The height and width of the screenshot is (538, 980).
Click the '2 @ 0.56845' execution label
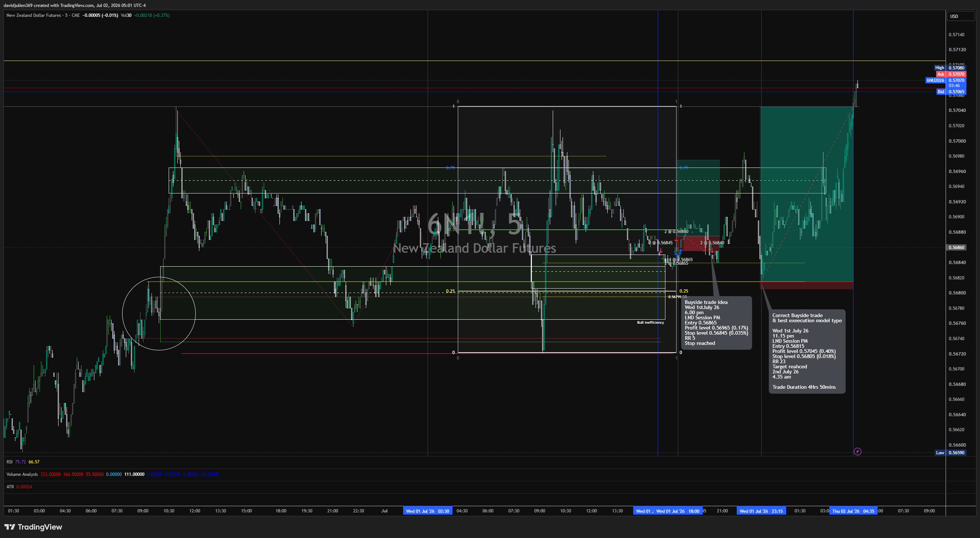[660, 242]
